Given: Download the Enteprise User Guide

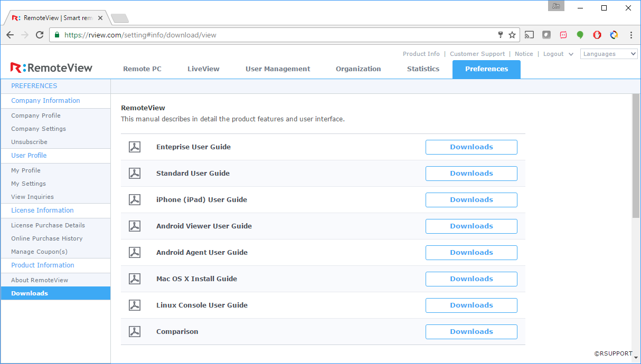Looking at the screenshot, I should [x=472, y=147].
